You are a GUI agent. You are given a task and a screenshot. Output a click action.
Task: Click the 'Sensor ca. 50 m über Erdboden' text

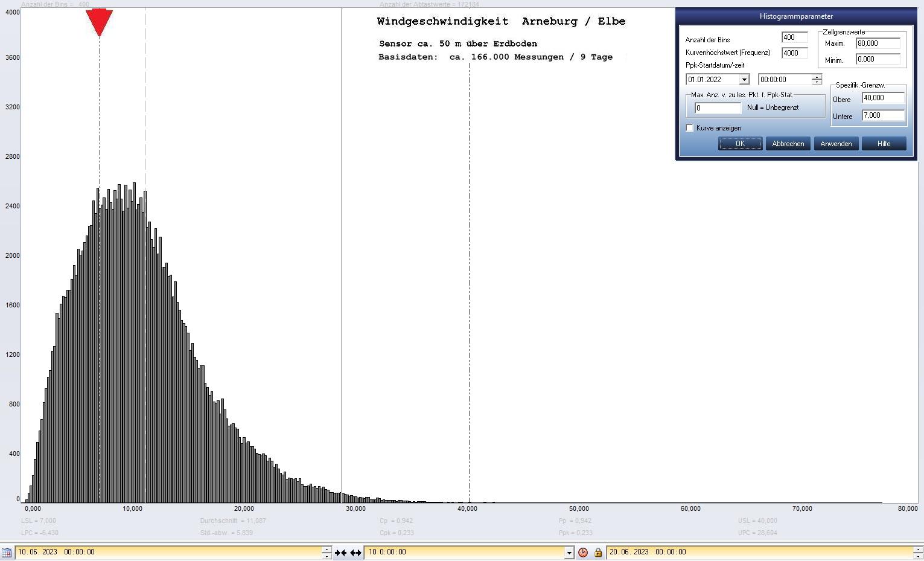point(458,43)
